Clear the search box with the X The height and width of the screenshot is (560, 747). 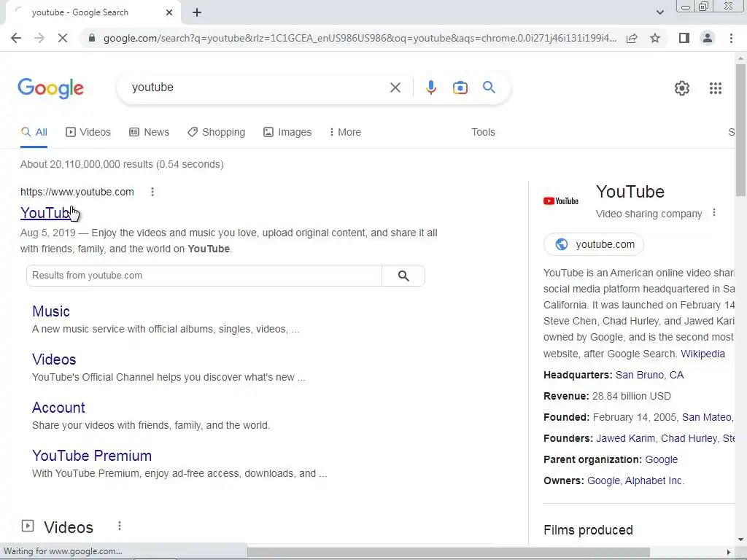coord(395,87)
